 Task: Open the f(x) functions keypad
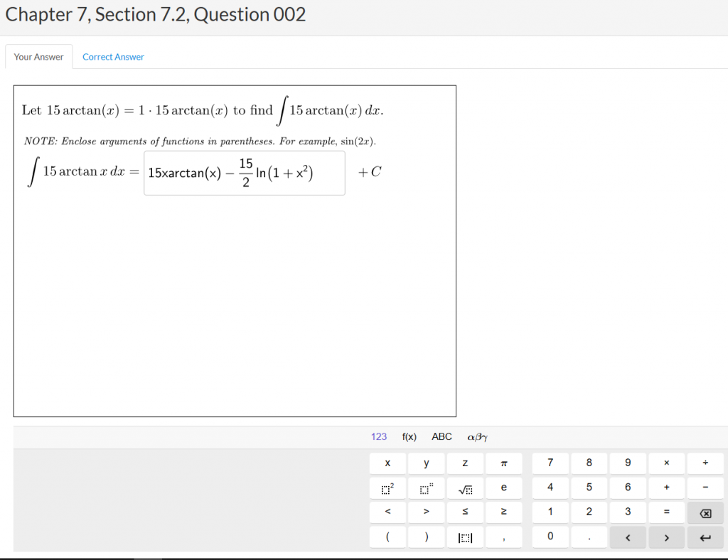click(409, 436)
